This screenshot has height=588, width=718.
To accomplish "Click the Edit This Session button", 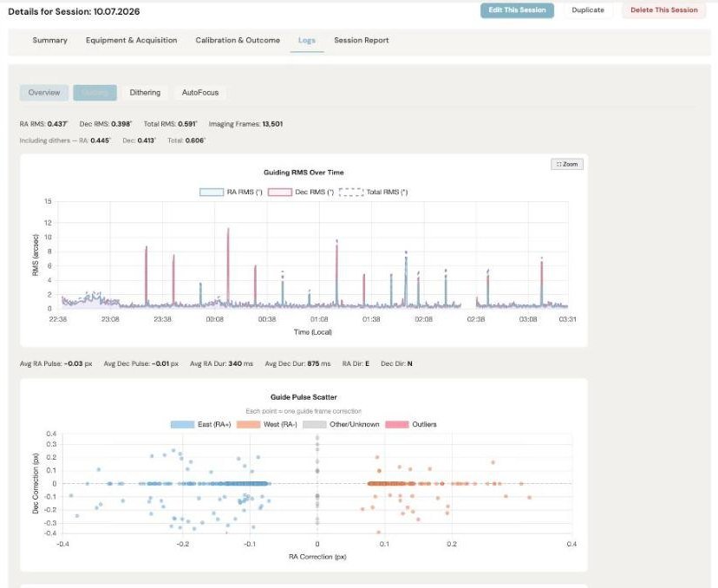I will (x=517, y=10).
